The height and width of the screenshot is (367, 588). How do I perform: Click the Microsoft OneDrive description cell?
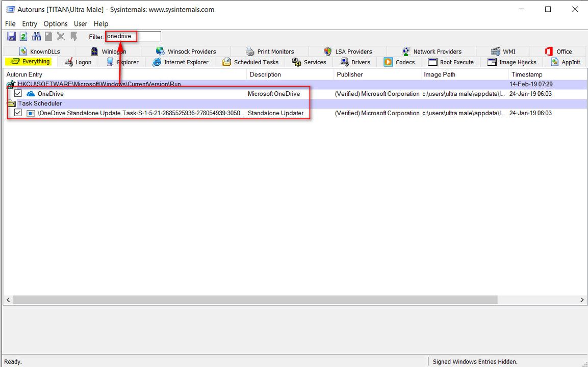pyautogui.click(x=274, y=94)
